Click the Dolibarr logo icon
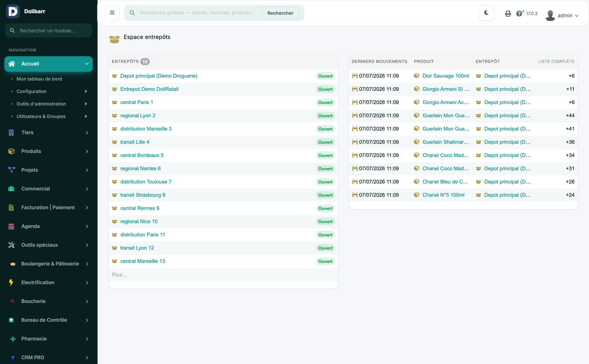 tap(13, 11)
